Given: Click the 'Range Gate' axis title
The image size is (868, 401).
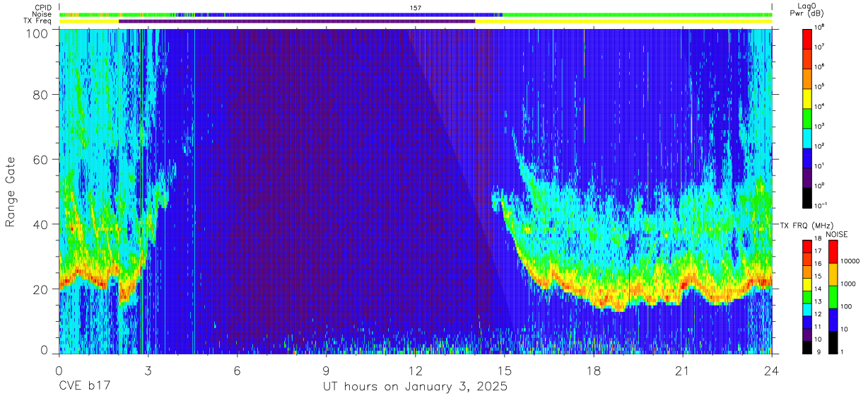Looking at the screenshot, I should tap(11, 192).
